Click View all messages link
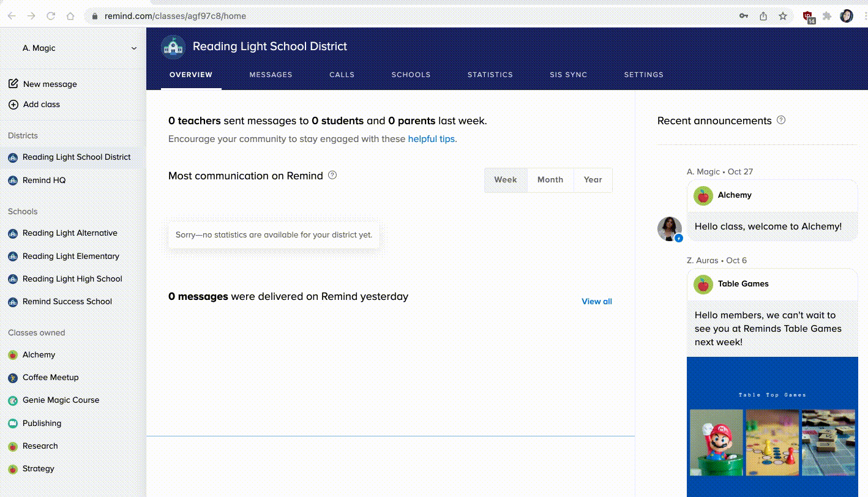Viewport: 868px width, 497px height. (596, 301)
